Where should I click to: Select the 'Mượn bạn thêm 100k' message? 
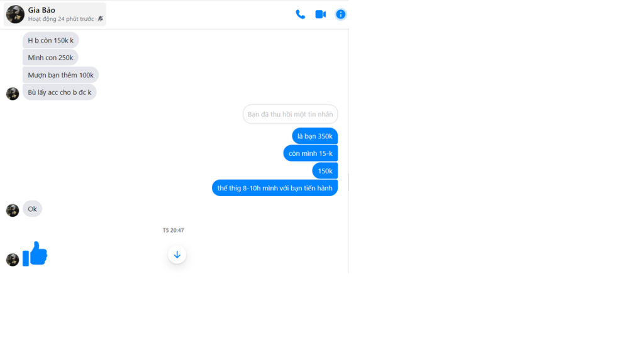[61, 75]
